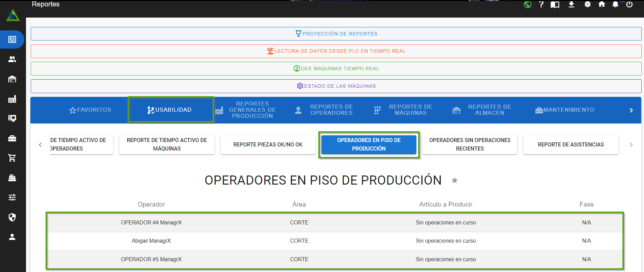Viewport: 644px width, 272px height.
Task: Open Proyección de Reportes
Action: point(336,34)
